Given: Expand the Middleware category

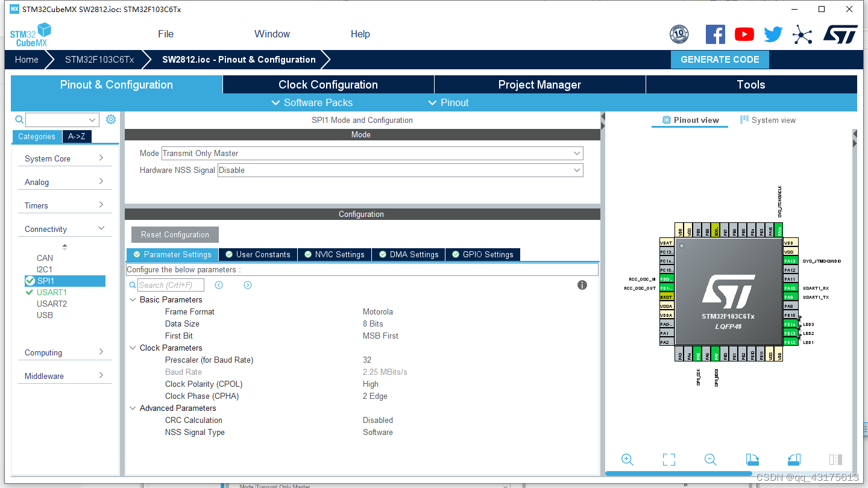Looking at the screenshot, I should pyautogui.click(x=64, y=376).
